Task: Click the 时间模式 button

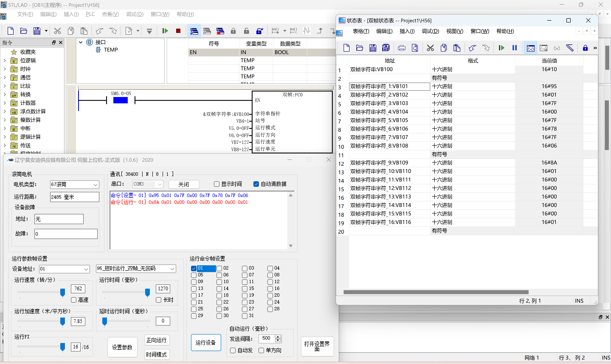Action: coord(156,354)
